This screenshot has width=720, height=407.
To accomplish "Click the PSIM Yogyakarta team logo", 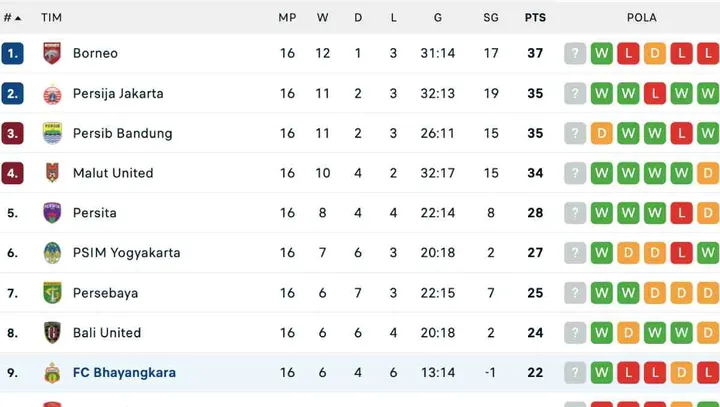I will pos(52,253).
